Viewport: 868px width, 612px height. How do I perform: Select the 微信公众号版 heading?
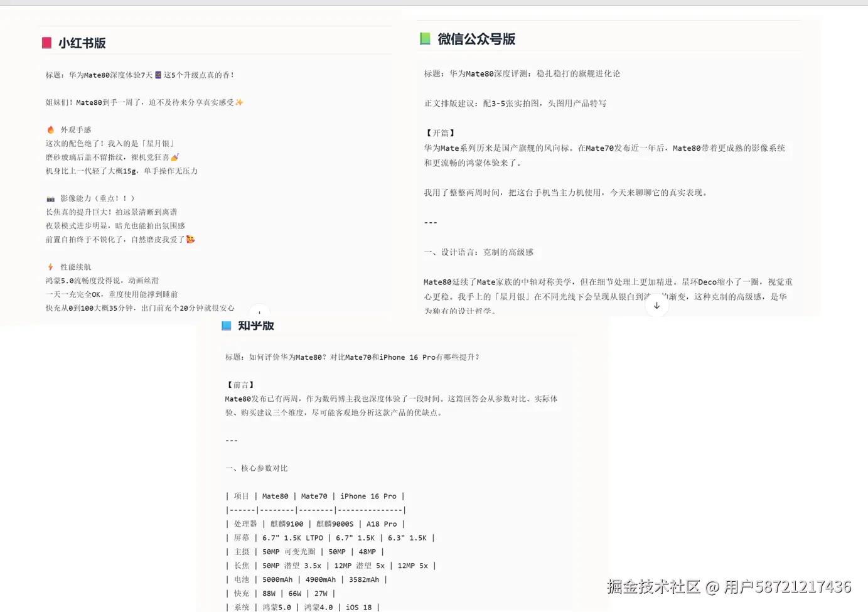pos(476,39)
